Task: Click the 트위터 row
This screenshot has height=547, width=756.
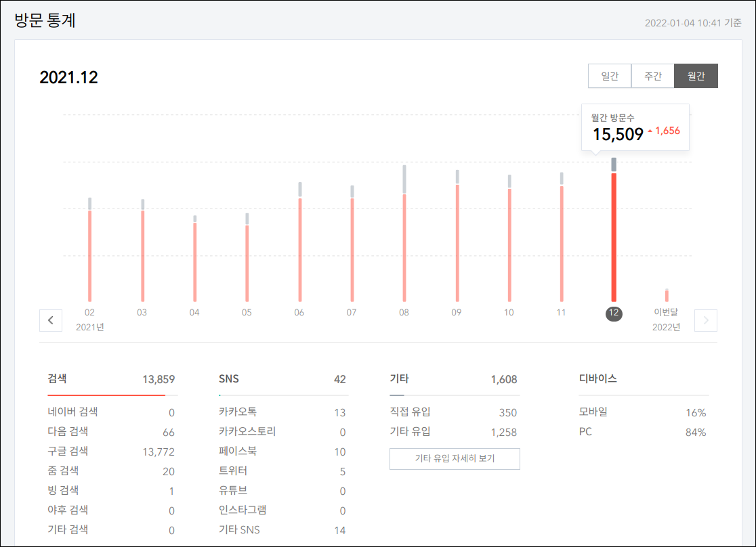Action: coord(282,471)
